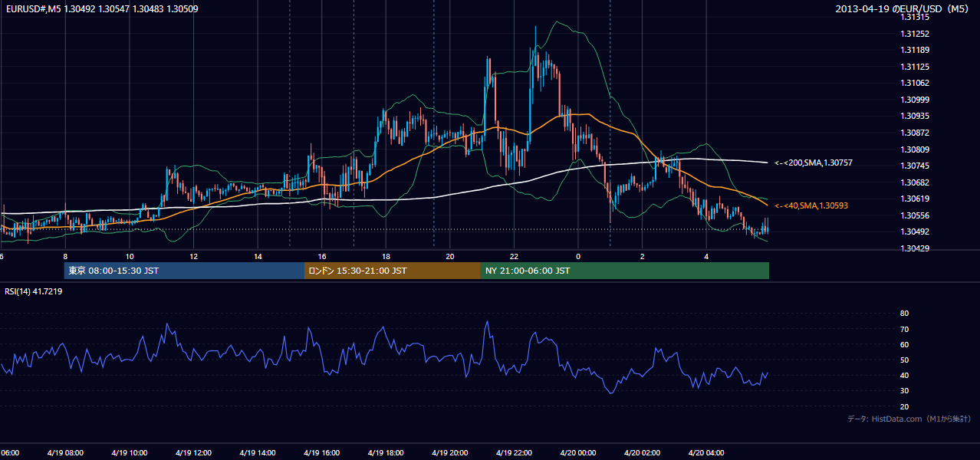Click the RSI(14) 41.7219 indicator label

(x=33, y=291)
